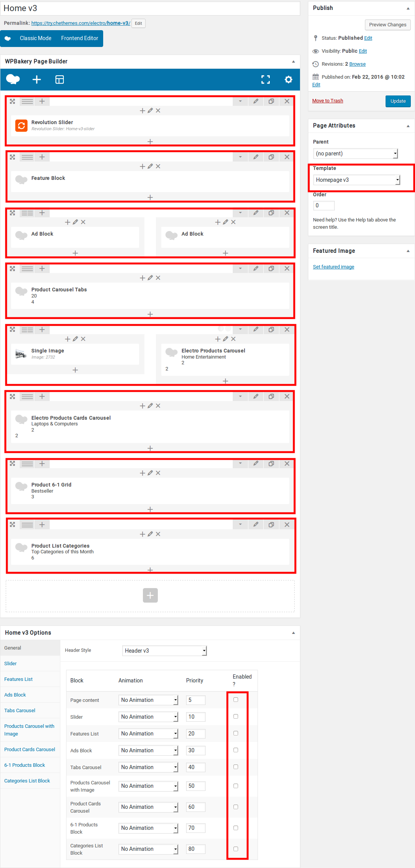Image resolution: width=415 pixels, height=868 pixels.
Task: Delete the Feature Block row
Action: tap(287, 157)
